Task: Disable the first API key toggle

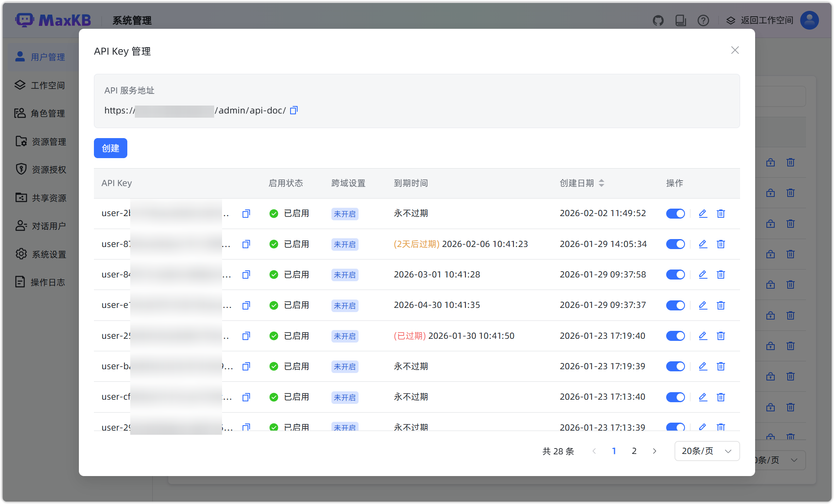Action: [x=675, y=214]
